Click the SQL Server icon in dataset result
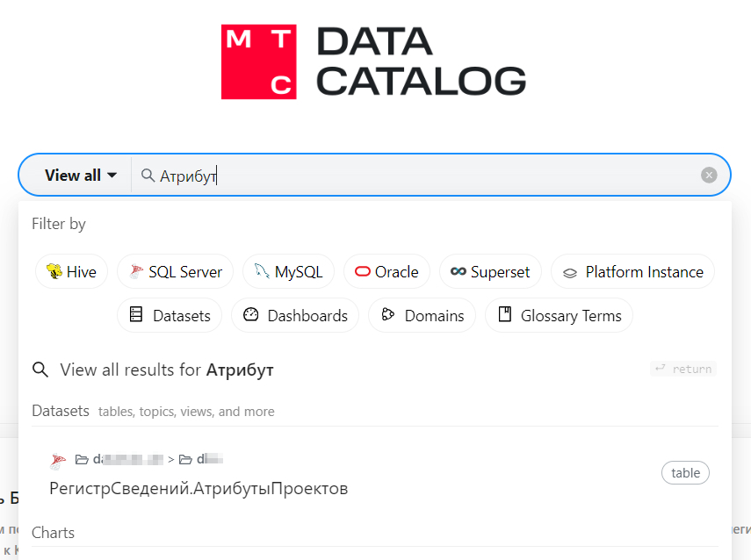 click(58, 460)
